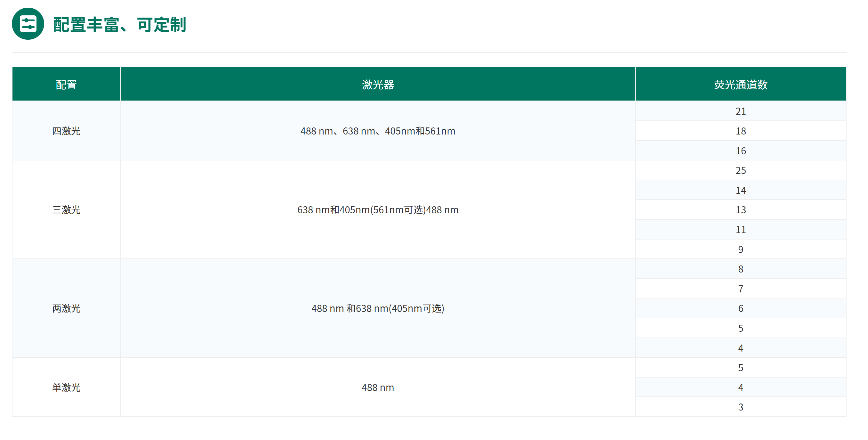The image size is (868, 440).
Task: Click channel count 9
Action: 740,249
